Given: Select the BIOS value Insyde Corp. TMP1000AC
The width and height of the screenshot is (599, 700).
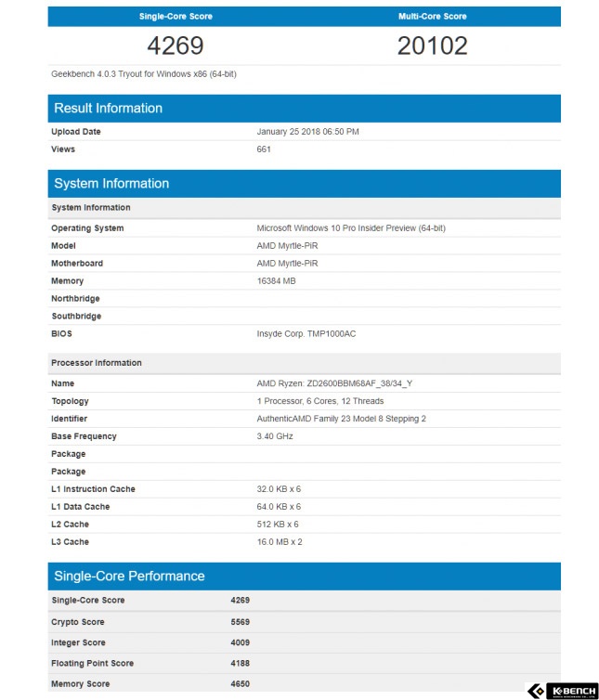Looking at the screenshot, I should [306, 334].
